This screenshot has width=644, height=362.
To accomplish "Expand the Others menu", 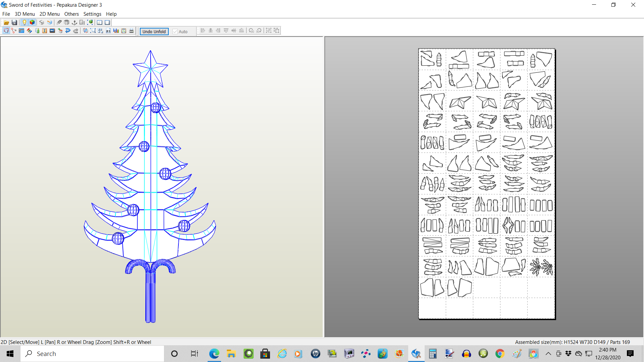I will point(71,14).
